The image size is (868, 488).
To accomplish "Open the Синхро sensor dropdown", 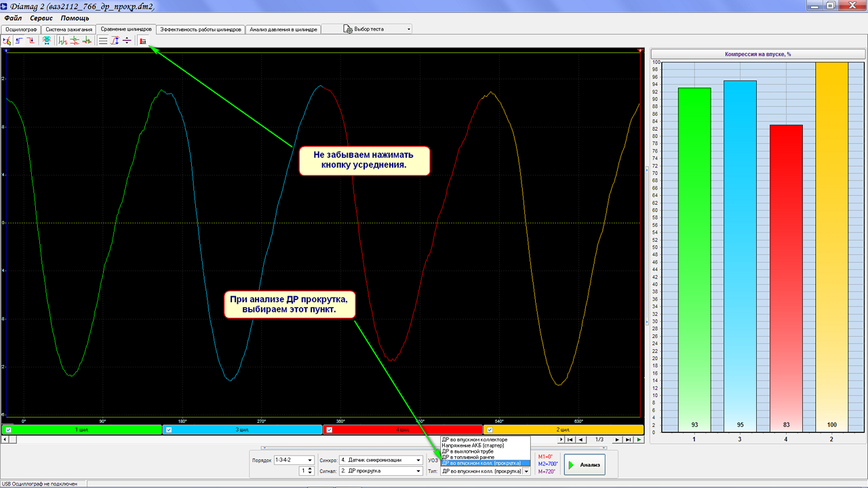I will point(380,460).
